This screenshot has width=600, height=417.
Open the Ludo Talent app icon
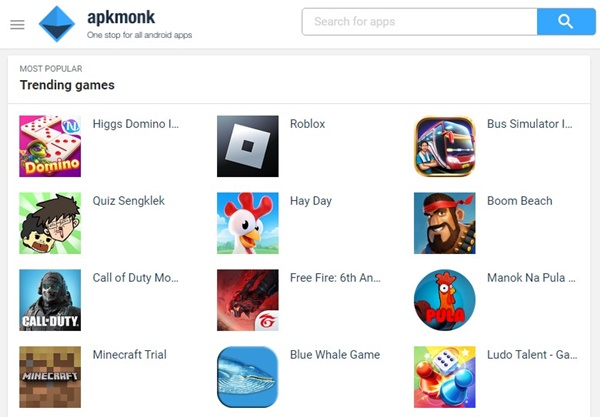point(445,377)
